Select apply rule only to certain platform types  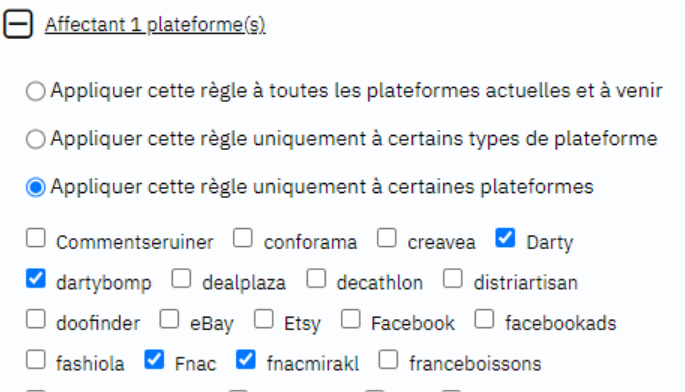coord(35,139)
